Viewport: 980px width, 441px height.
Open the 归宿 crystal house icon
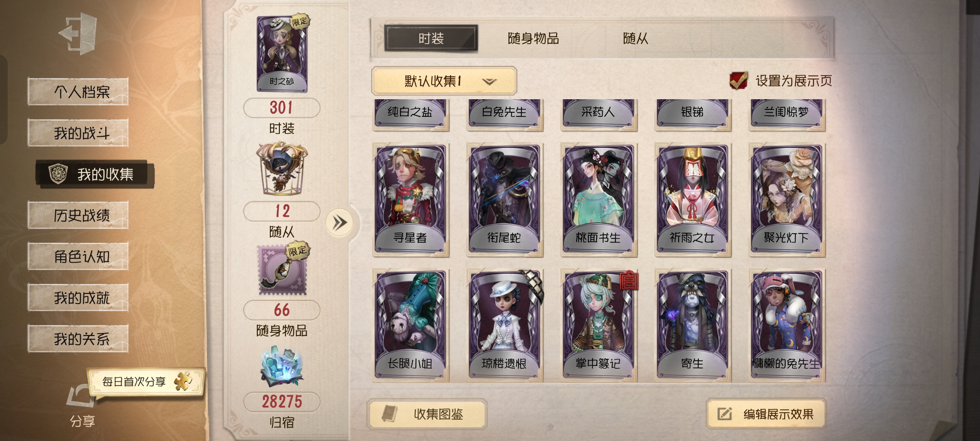click(282, 367)
